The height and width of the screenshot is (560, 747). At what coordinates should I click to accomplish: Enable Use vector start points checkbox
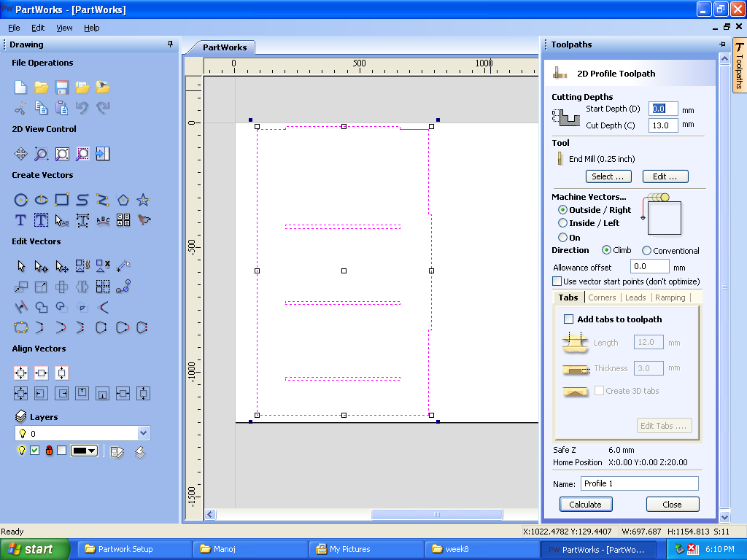coord(557,281)
